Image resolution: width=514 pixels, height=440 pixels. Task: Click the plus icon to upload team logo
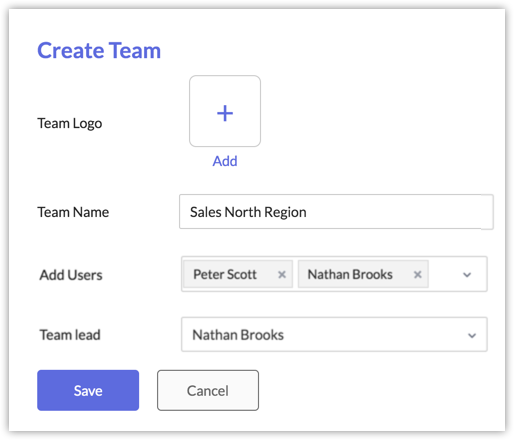(225, 113)
